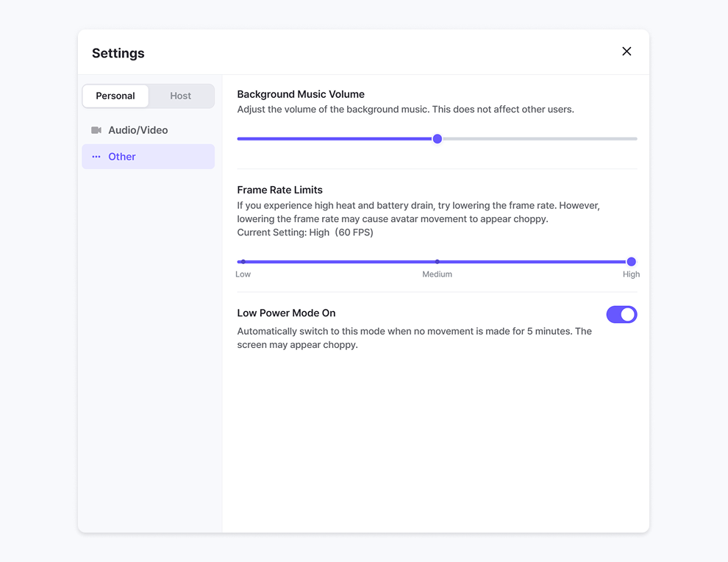Click the "High" label under the frame rate slider
The height and width of the screenshot is (562, 728).
tap(631, 274)
